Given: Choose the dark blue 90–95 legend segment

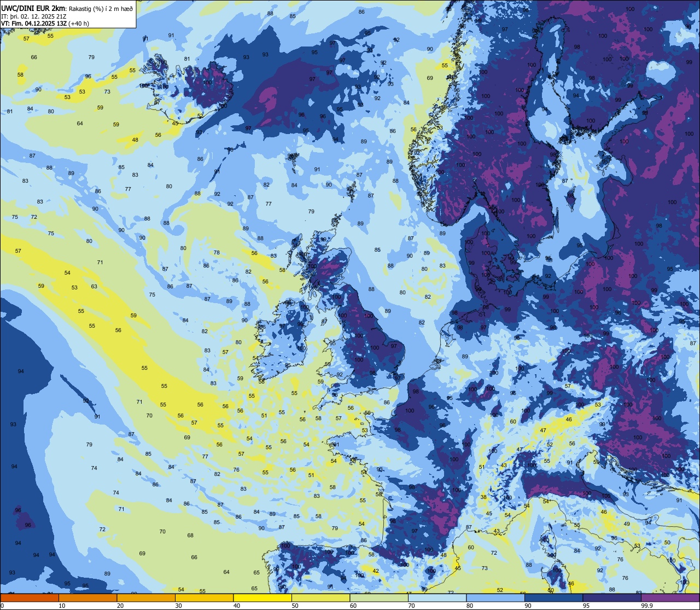Looking at the screenshot, I should tap(553, 597).
